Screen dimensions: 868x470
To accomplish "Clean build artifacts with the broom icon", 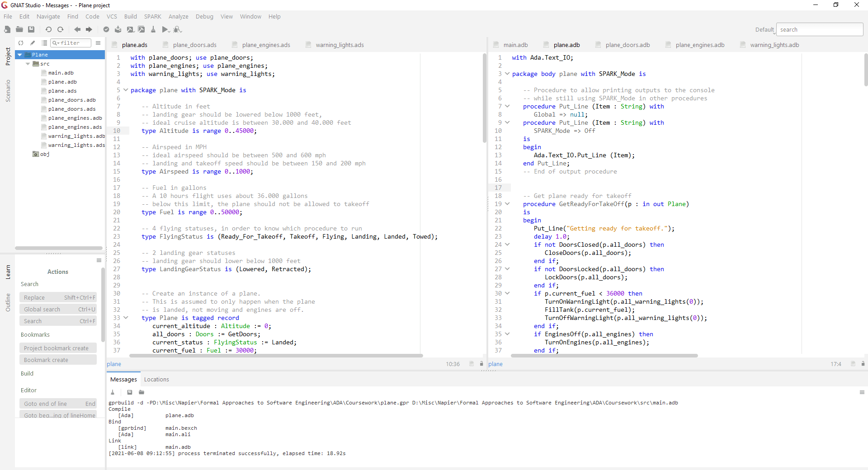I will pos(153,29).
